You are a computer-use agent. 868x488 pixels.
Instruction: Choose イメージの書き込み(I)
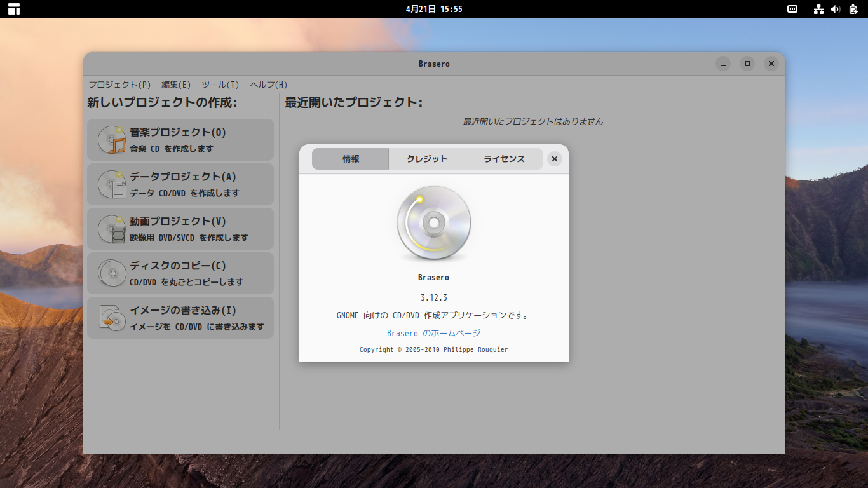(180, 318)
